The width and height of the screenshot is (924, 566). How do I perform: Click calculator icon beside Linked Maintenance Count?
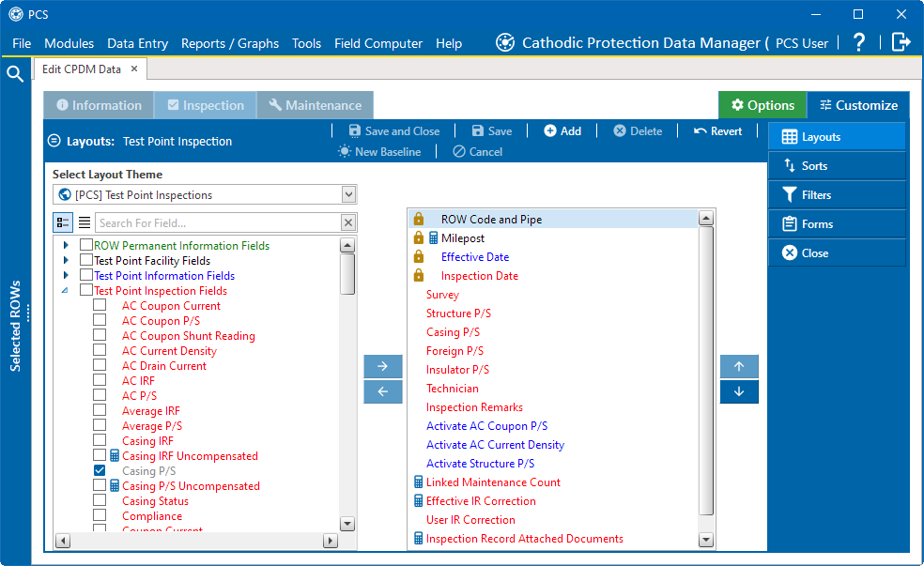(419, 482)
